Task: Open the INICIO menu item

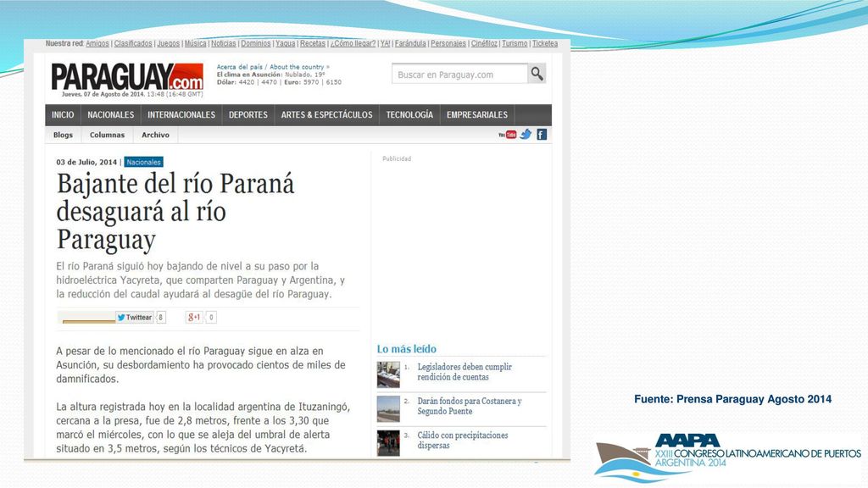Action: (x=63, y=114)
